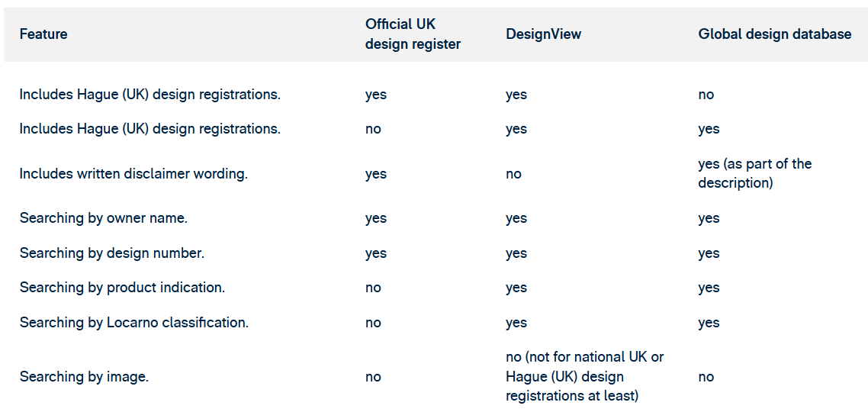Image resolution: width=868 pixels, height=412 pixels.
Task: Click Global design database "yes" for design number
Action: pos(709,253)
